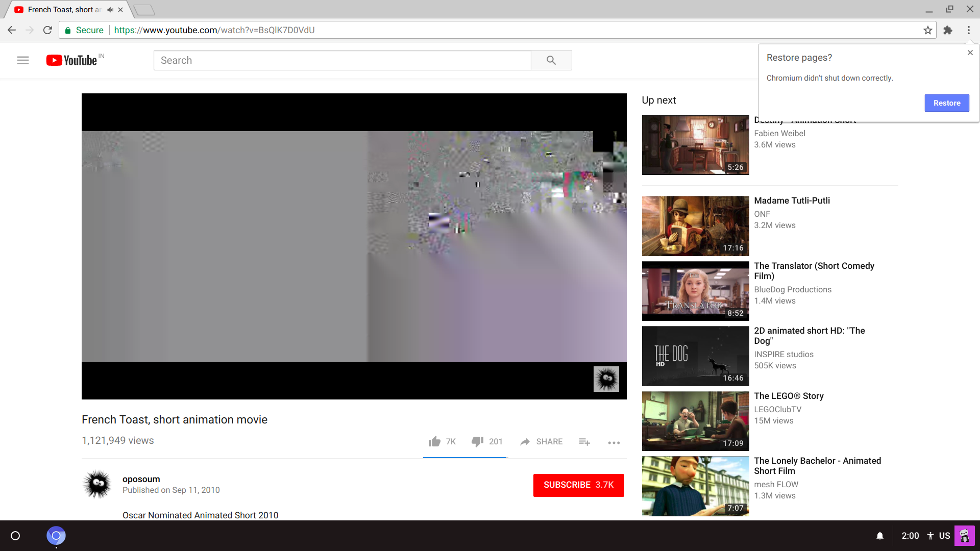Open the YouTube hamburger guide menu
Screen dimensions: 980x551
coord(23,60)
